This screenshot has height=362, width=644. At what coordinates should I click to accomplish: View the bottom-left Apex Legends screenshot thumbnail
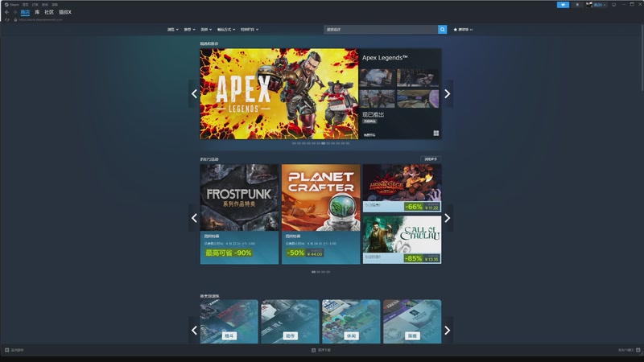click(378, 99)
